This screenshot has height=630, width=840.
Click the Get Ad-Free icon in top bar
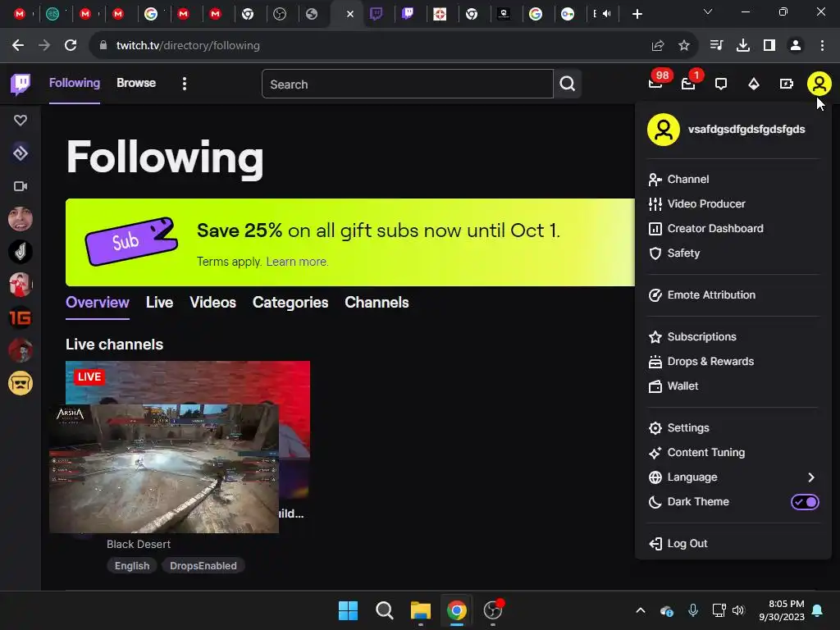point(787,84)
